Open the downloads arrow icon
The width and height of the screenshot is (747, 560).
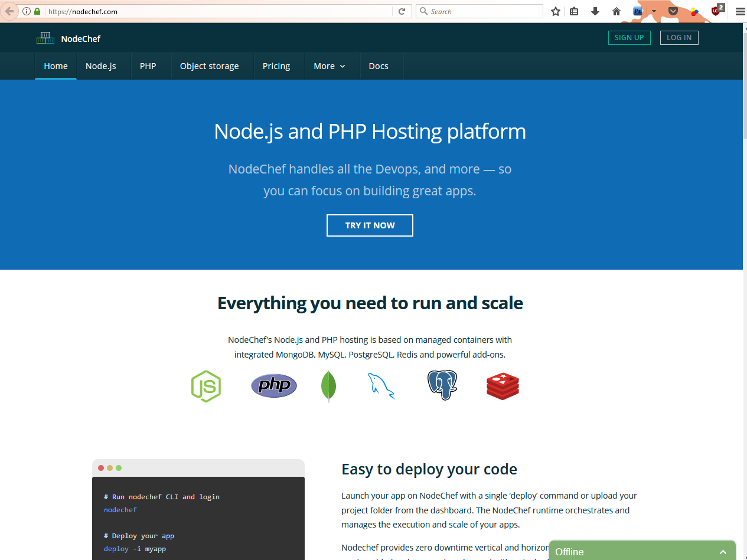click(595, 11)
